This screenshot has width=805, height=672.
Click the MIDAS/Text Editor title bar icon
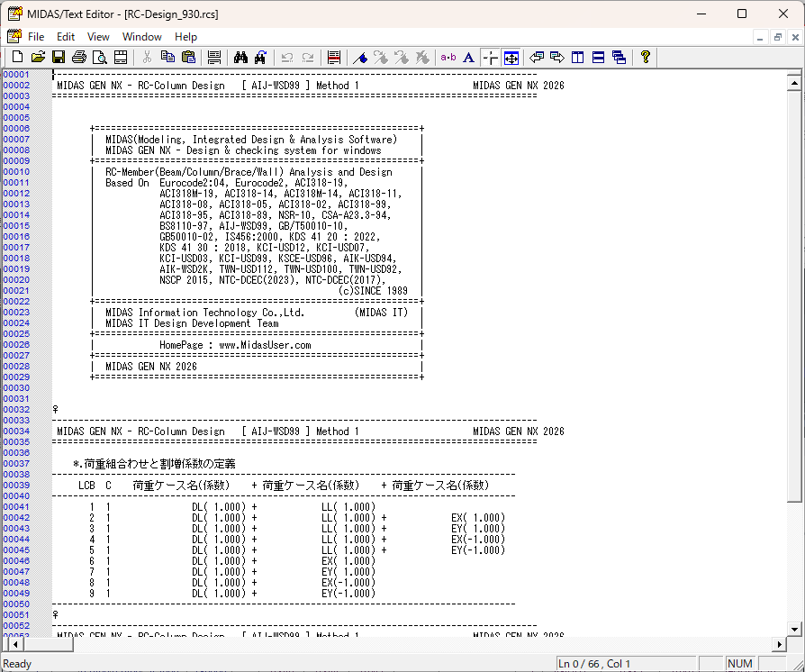(15, 14)
